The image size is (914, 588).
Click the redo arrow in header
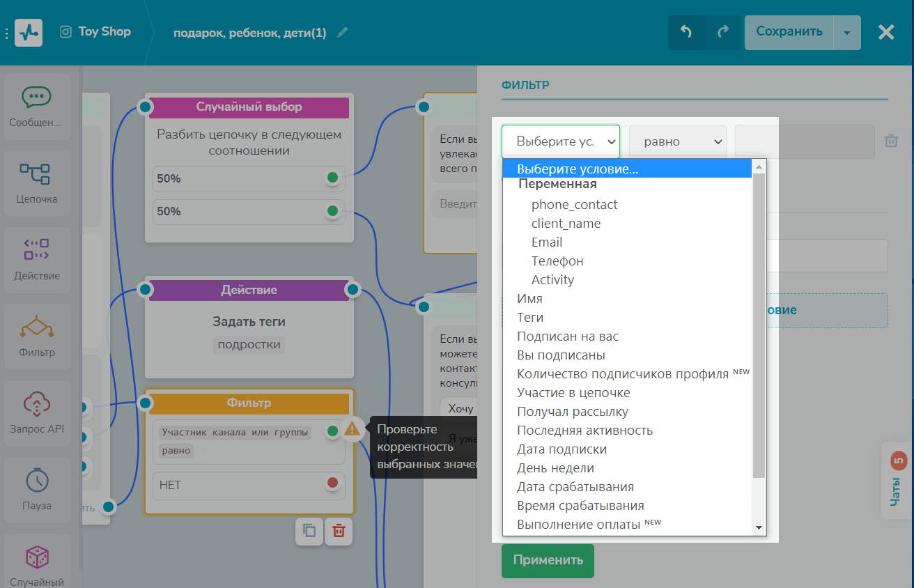point(723,32)
